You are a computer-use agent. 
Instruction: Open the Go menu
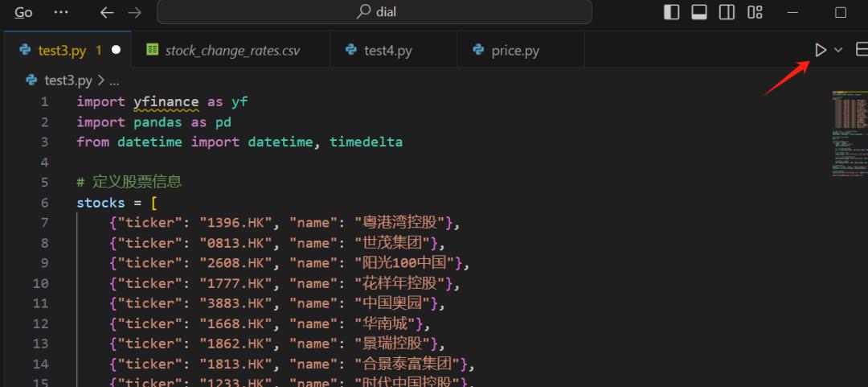[x=24, y=12]
